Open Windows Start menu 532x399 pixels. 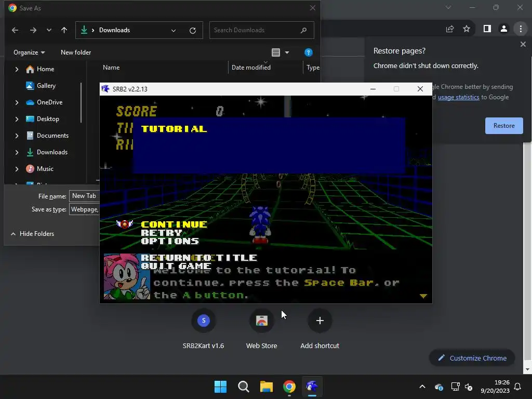220,387
